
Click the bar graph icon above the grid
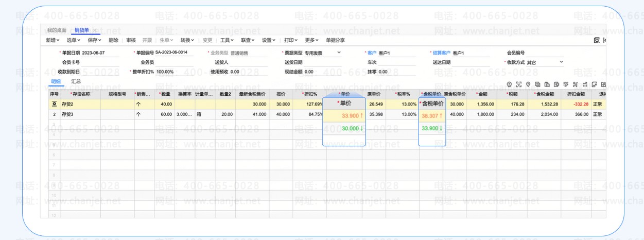click(x=585, y=84)
